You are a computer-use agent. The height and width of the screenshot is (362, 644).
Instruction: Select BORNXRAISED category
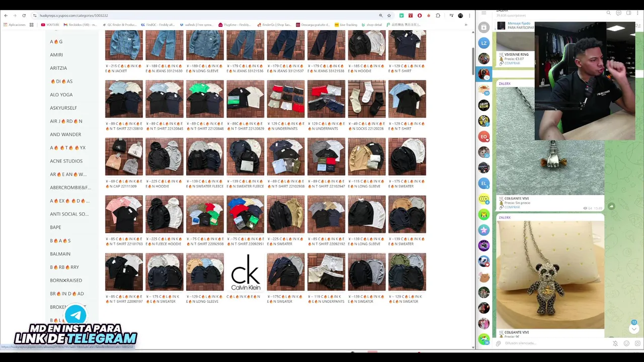66,281
